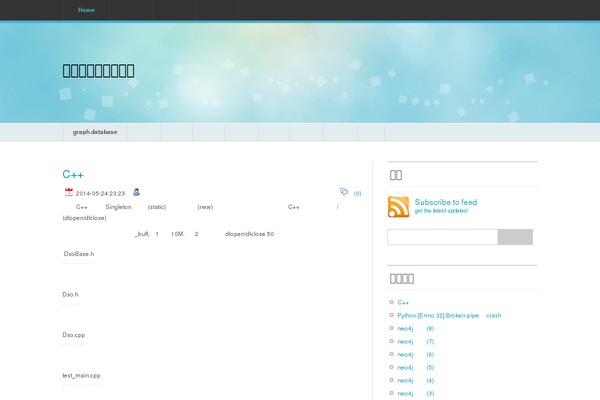The image size is (600, 400).
Task: Click the author avatar icon
Action: (136, 192)
